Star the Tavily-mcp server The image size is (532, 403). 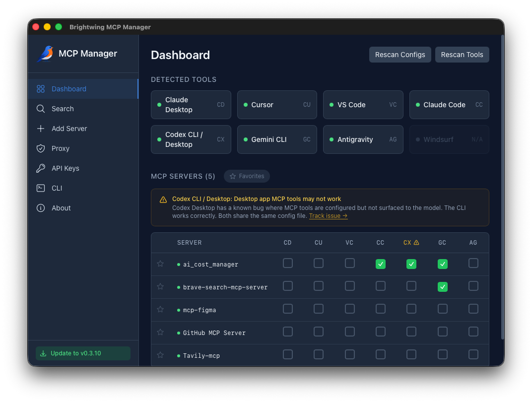(x=160, y=355)
